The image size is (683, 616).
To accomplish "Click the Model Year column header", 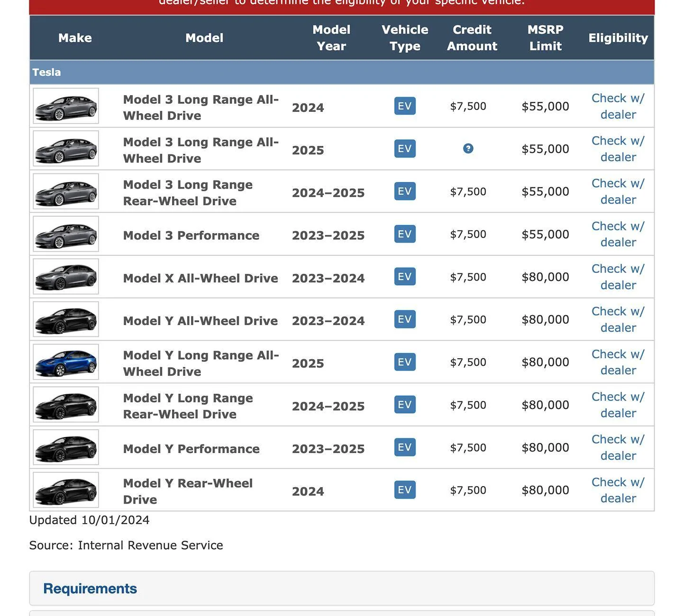I will 331,38.
